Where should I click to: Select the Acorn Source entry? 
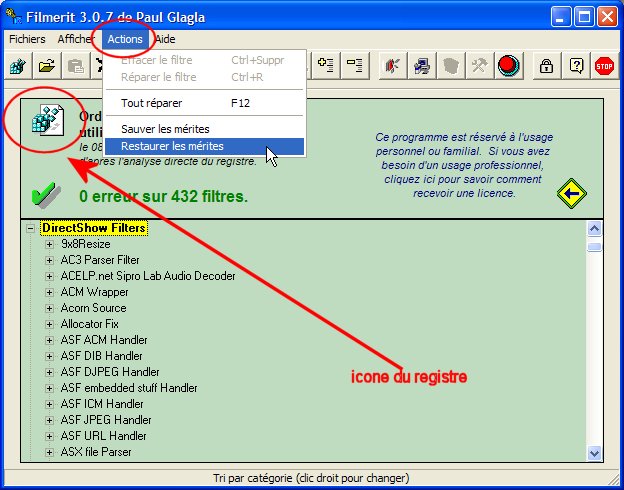click(94, 308)
